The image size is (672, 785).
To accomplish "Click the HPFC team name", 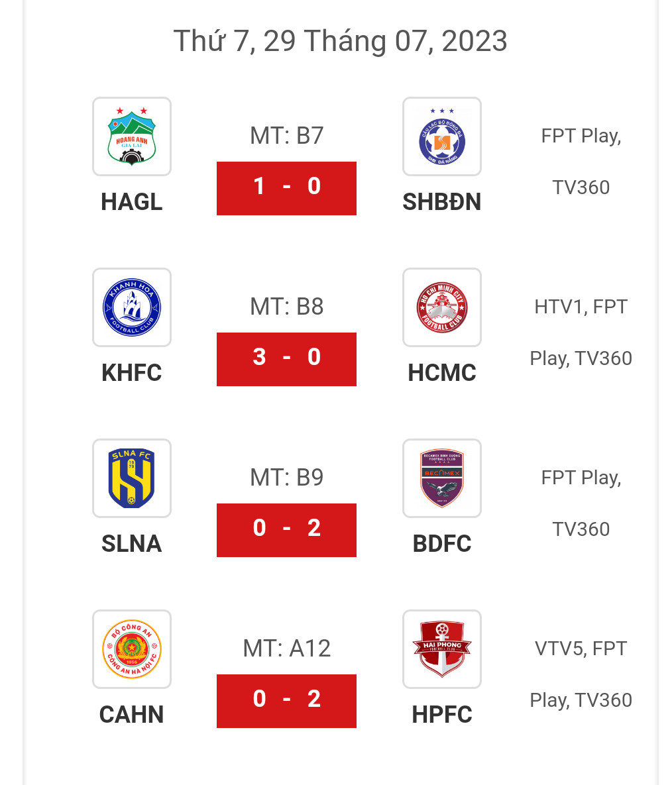I will coord(441,714).
